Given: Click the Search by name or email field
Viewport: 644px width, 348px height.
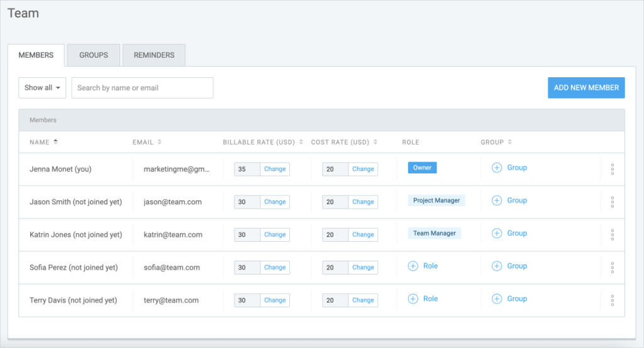Looking at the screenshot, I should pyautogui.click(x=142, y=88).
